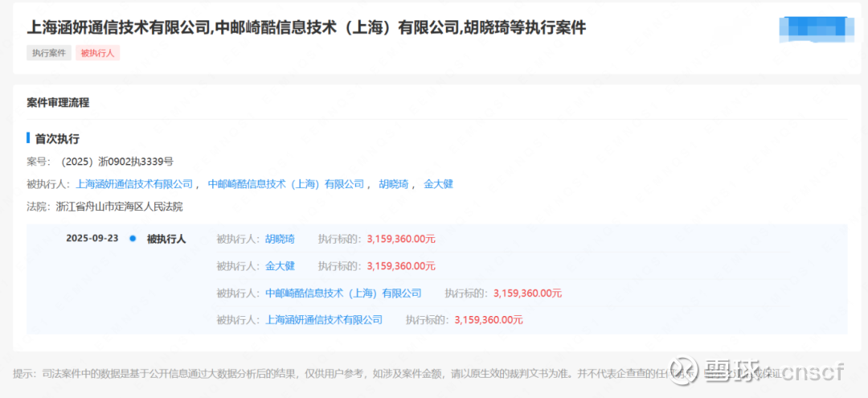The image size is (868, 398).
Task: Click the disclaimer text starting with 提示
Action: pos(399,373)
